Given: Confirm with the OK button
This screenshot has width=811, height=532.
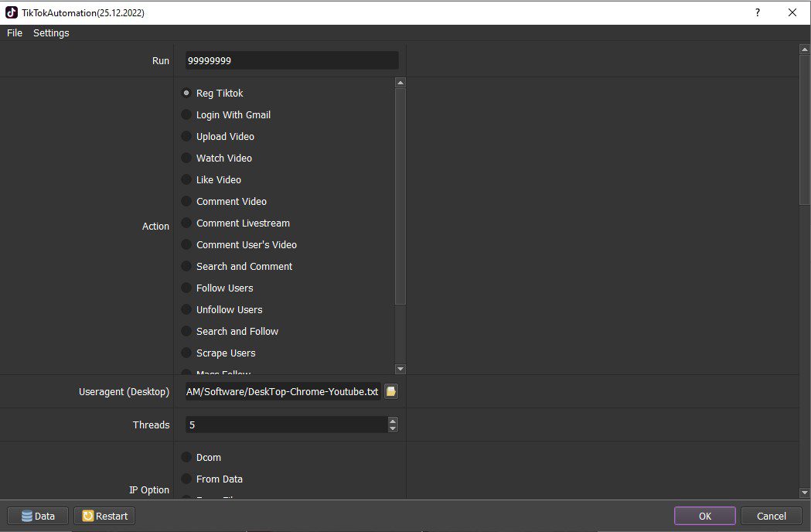Looking at the screenshot, I should pyautogui.click(x=705, y=516).
